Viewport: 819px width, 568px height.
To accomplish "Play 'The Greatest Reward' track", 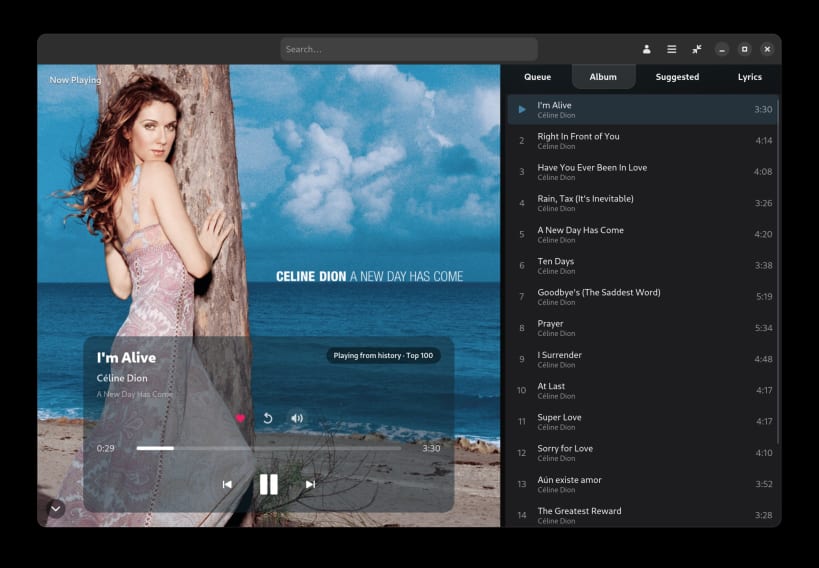I will coord(643,515).
